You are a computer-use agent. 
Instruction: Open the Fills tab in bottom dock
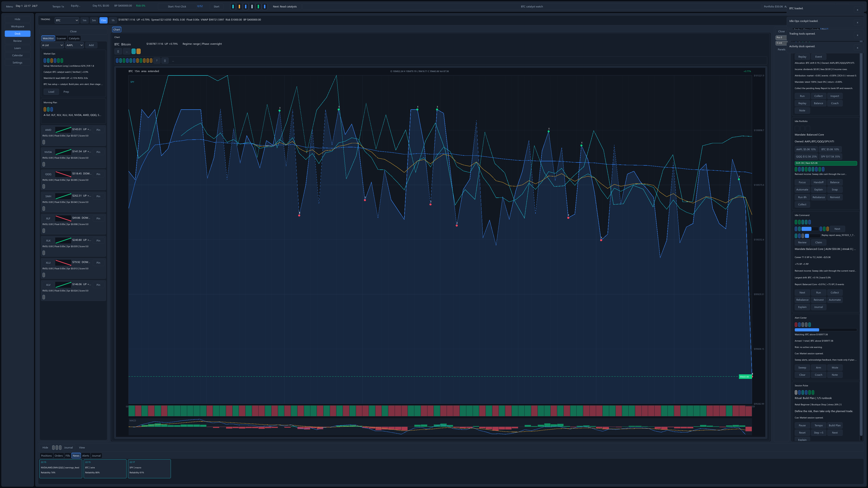click(x=68, y=456)
